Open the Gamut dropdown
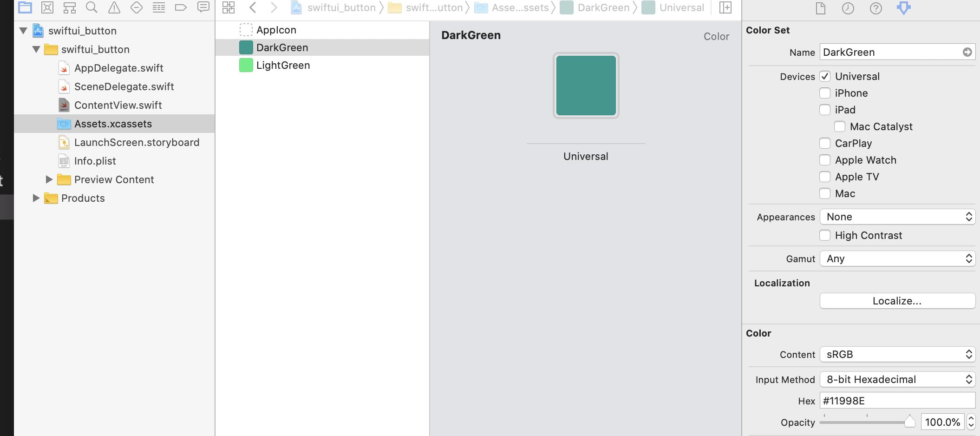This screenshot has height=436, width=980. pyautogui.click(x=897, y=258)
